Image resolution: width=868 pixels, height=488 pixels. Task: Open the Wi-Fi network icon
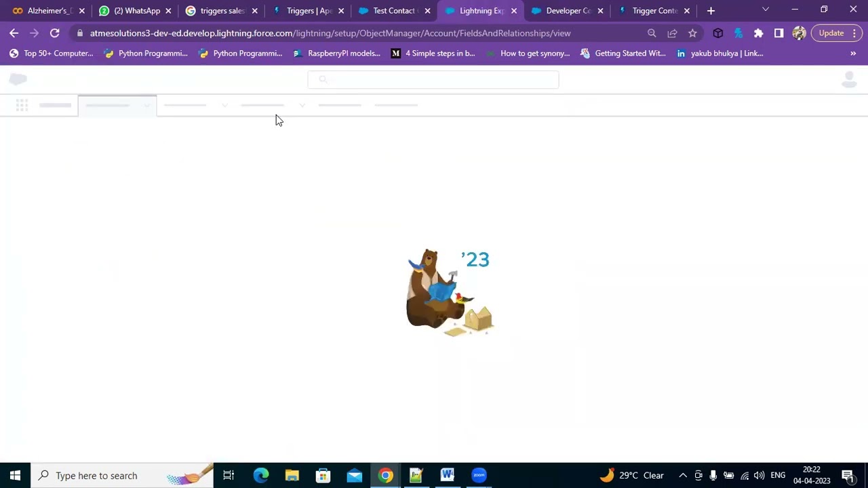pyautogui.click(x=745, y=475)
